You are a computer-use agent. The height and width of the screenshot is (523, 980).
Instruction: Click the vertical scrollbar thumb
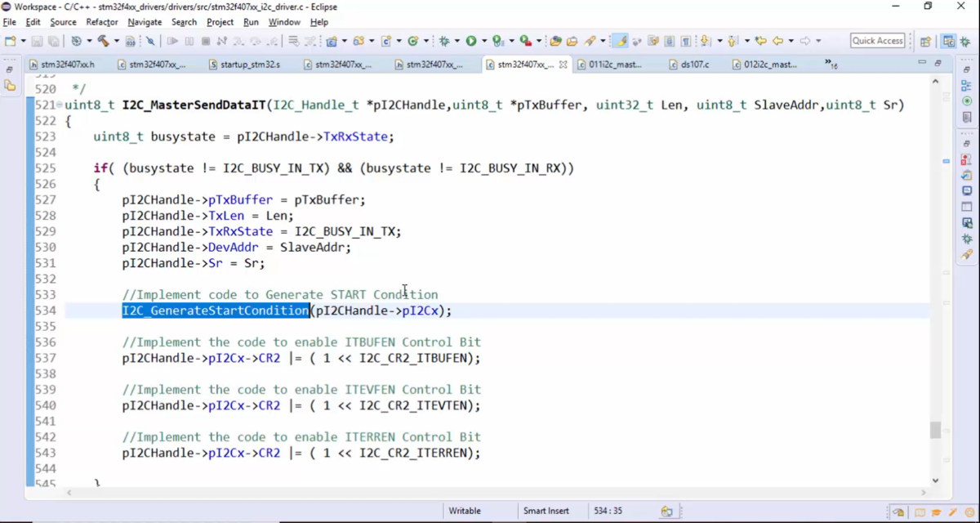pyautogui.click(x=935, y=430)
